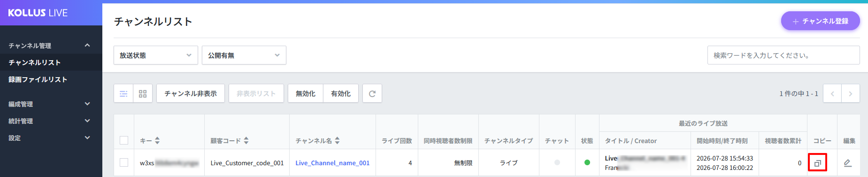Open the 放送状態 filter dropdown

pos(156,55)
